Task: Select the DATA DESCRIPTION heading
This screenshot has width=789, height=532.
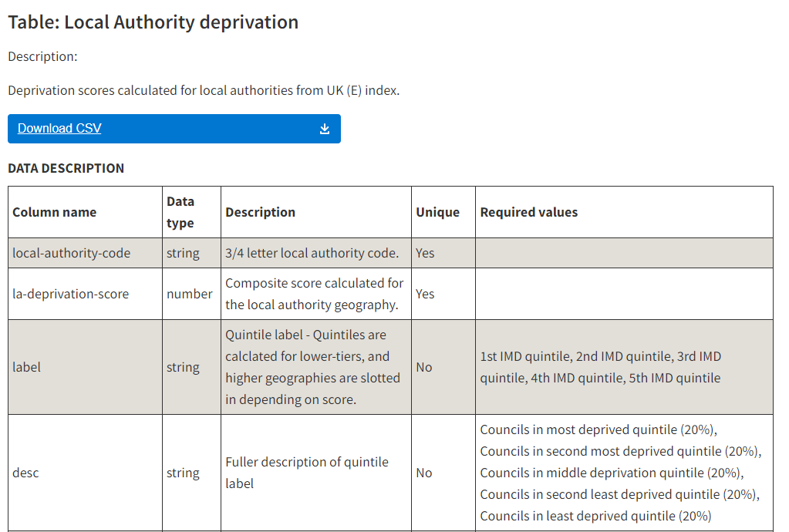Action: [x=66, y=168]
